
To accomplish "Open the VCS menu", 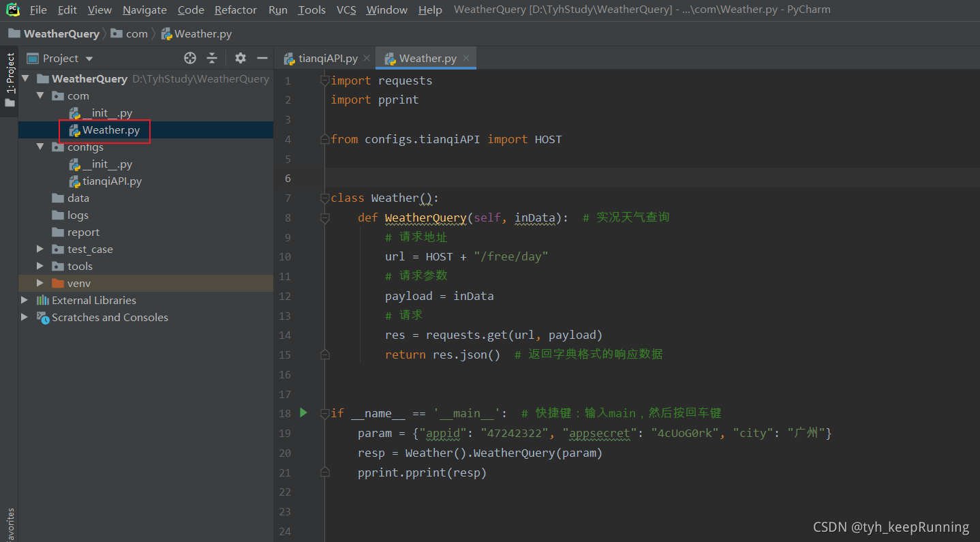I will coord(346,10).
